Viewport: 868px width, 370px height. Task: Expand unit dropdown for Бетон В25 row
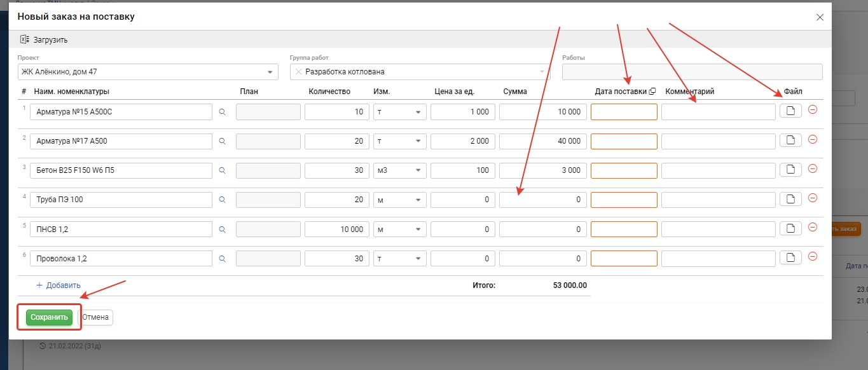point(418,170)
